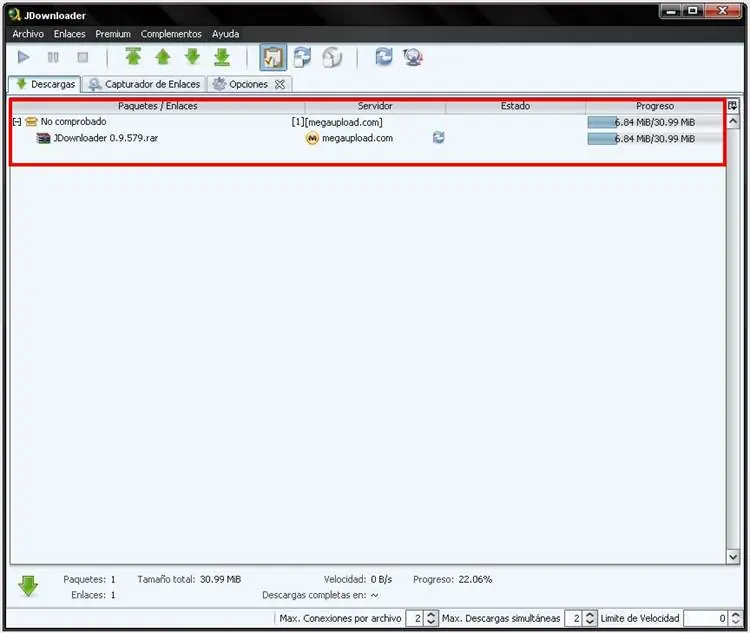750x633 pixels.
Task: Increase Max. Conexiones por archivo value
Action: pyautogui.click(x=430, y=615)
